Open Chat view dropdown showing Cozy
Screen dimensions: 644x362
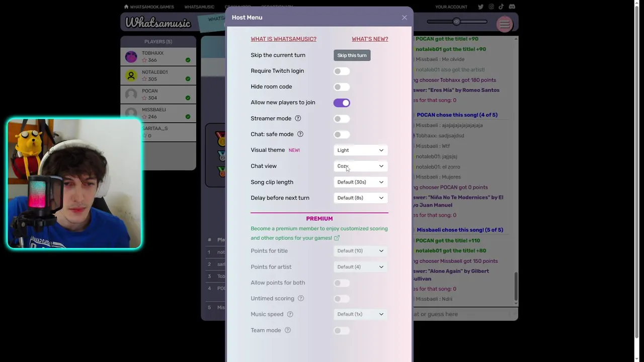[361, 166]
